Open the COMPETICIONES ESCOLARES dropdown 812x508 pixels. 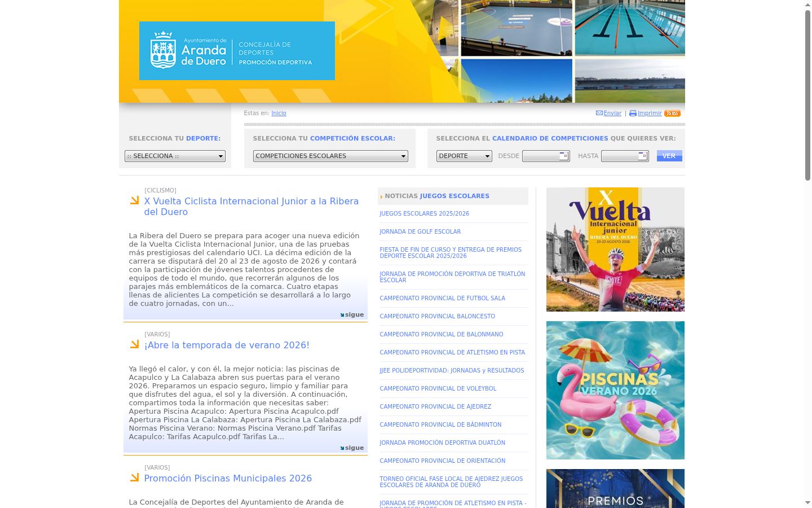coord(330,156)
